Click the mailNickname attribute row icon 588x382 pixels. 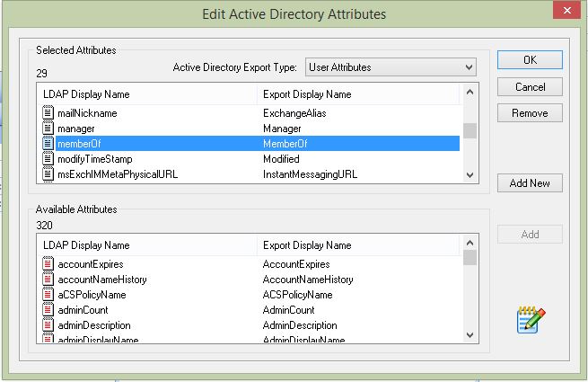48,112
